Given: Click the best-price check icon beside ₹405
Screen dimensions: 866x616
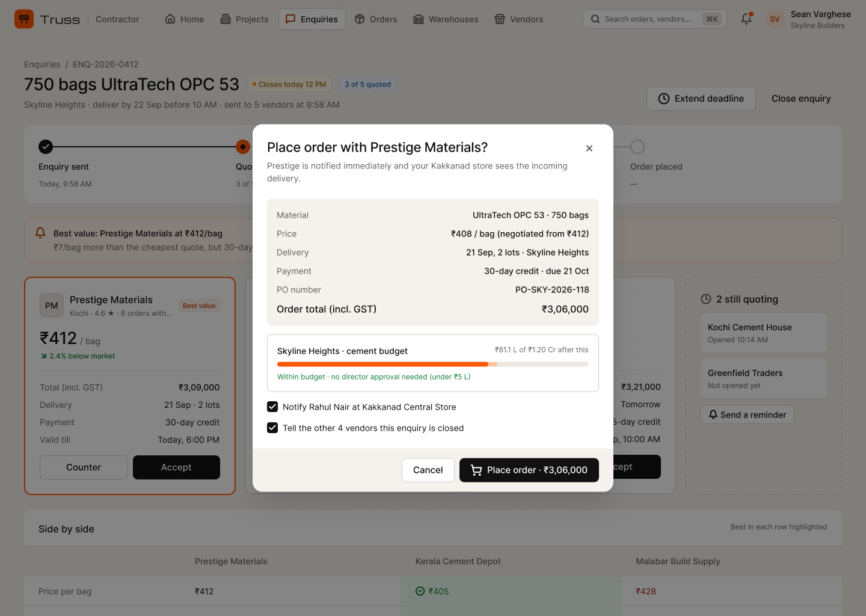Looking at the screenshot, I should coord(420,591).
